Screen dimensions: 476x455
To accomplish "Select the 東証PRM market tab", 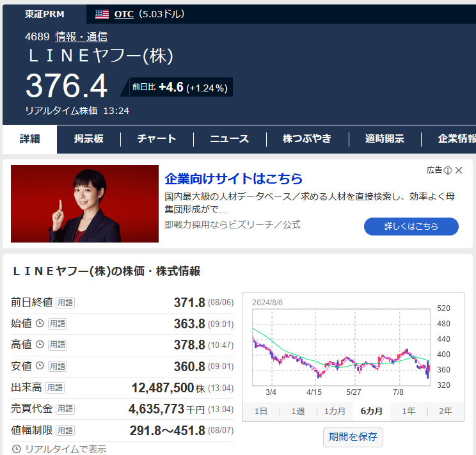I will 44,14.
